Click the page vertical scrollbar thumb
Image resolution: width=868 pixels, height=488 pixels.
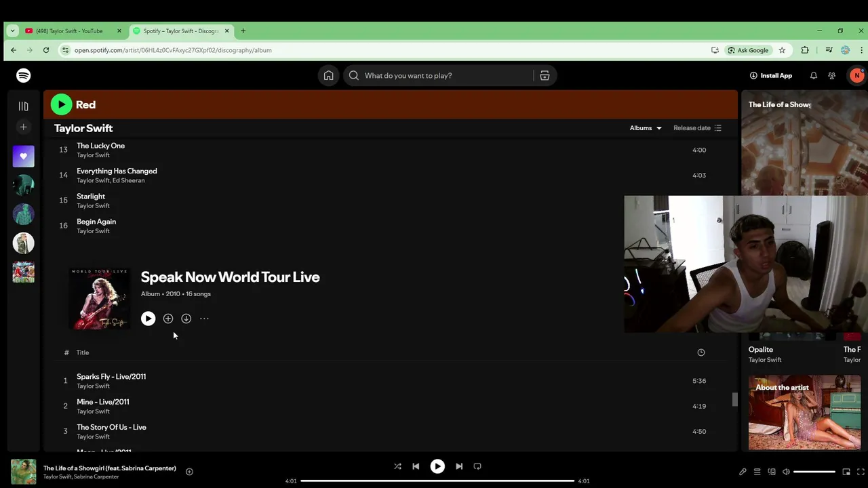point(734,400)
